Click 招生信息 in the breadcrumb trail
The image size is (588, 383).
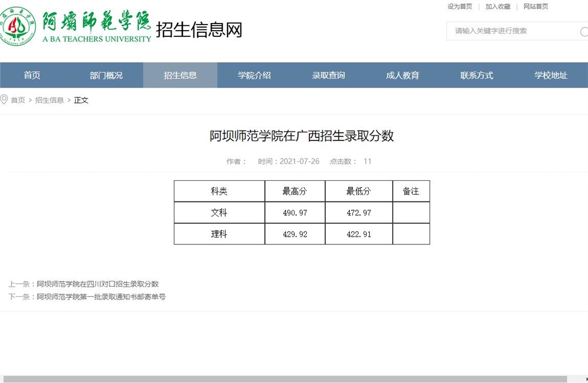[x=49, y=100]
